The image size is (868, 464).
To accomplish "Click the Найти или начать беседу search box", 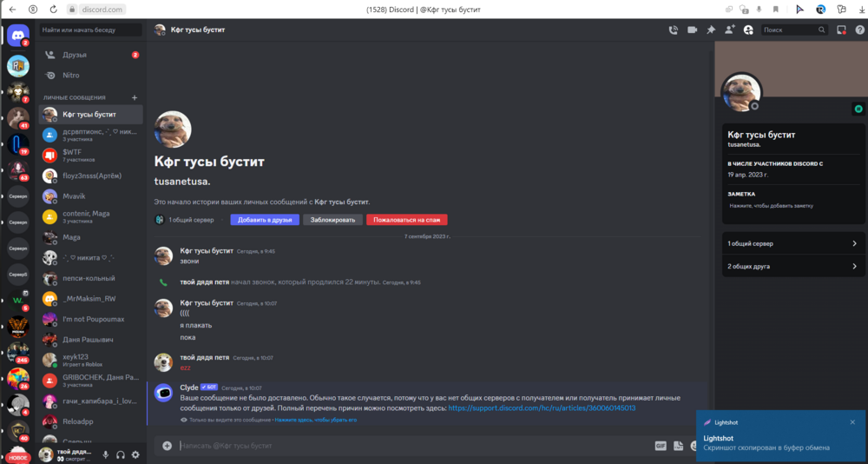I will 91,30.
